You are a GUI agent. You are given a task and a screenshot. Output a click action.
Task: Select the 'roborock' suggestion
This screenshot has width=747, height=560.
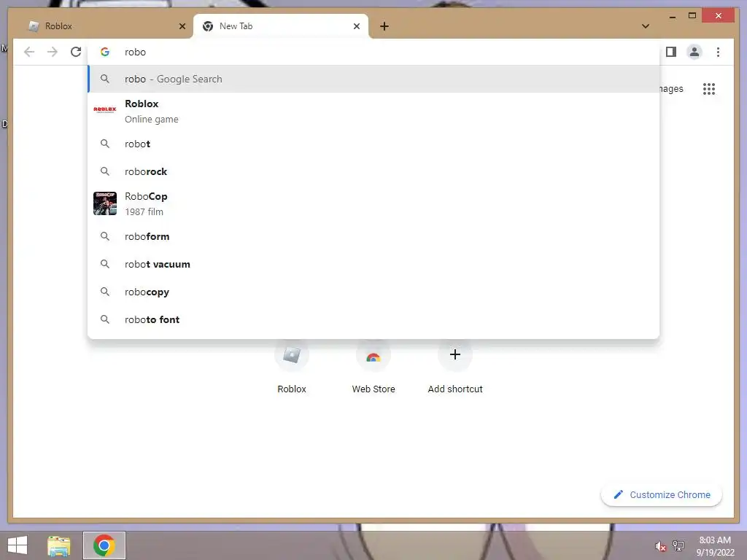(373, 171)
